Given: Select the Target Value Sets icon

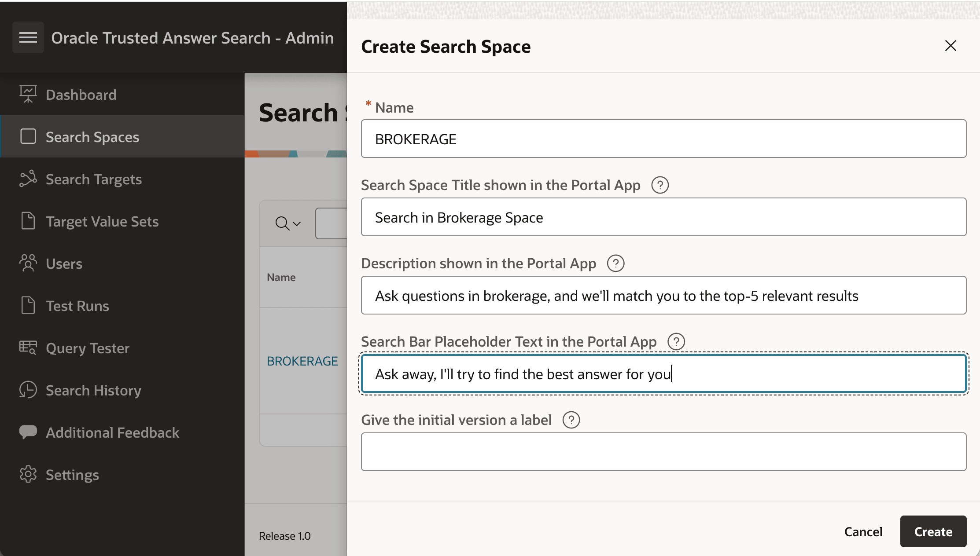Looking at the screenshot, I should [x=28, y=221].
